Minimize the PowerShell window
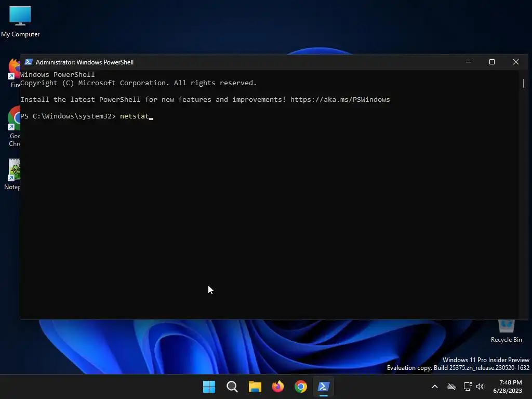Viewport: 532px width, 399px height. (x=469, y=62)
